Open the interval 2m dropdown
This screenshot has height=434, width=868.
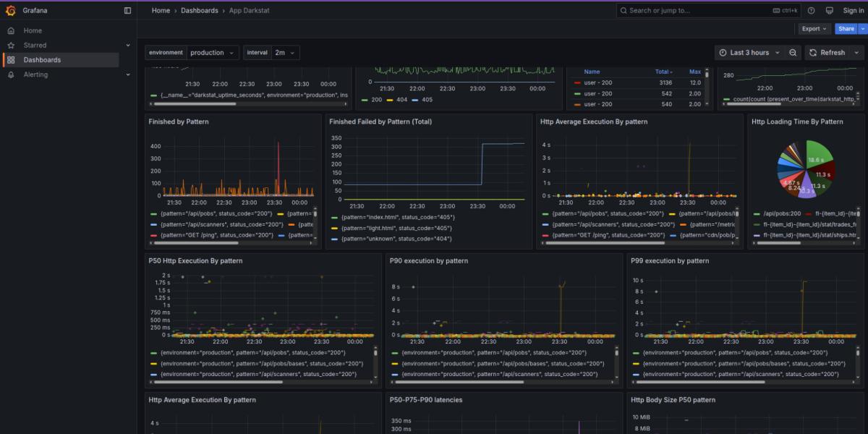(x=285, y=52)
